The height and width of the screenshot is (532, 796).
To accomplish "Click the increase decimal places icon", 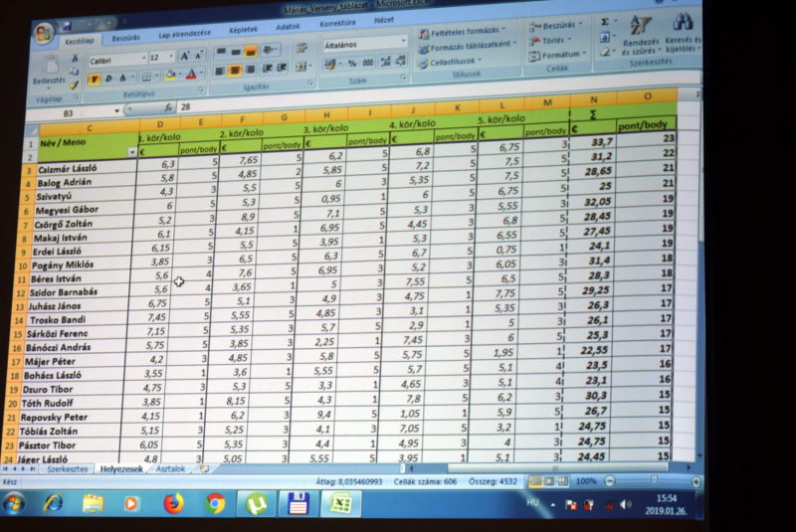I will coord(385,62).
